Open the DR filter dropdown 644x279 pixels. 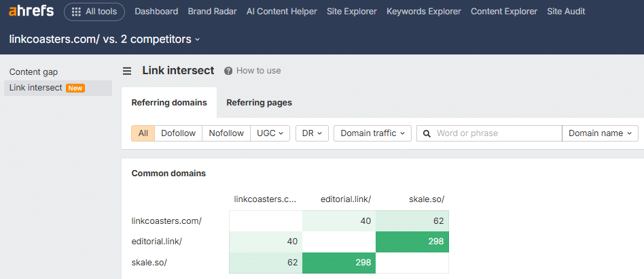click(x=312, y=133)
